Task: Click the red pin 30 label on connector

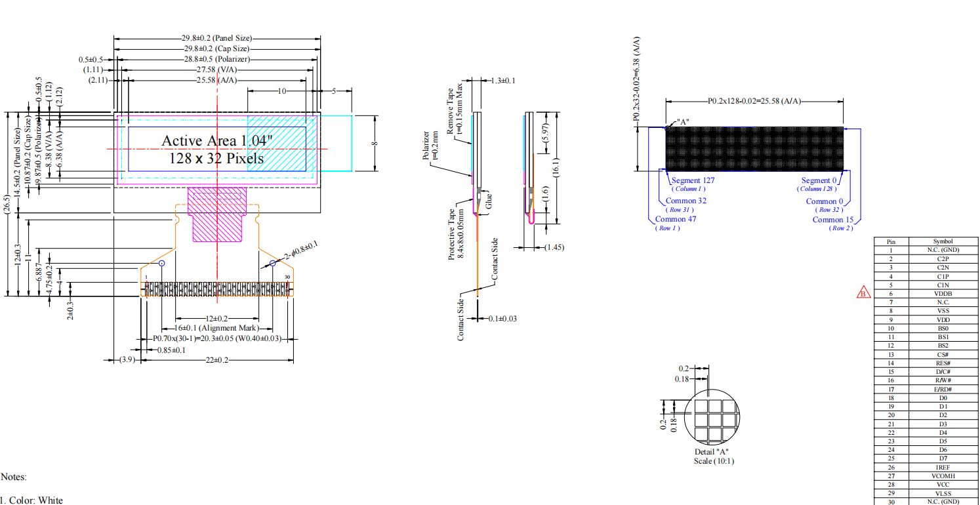Action: pos(287,277)
